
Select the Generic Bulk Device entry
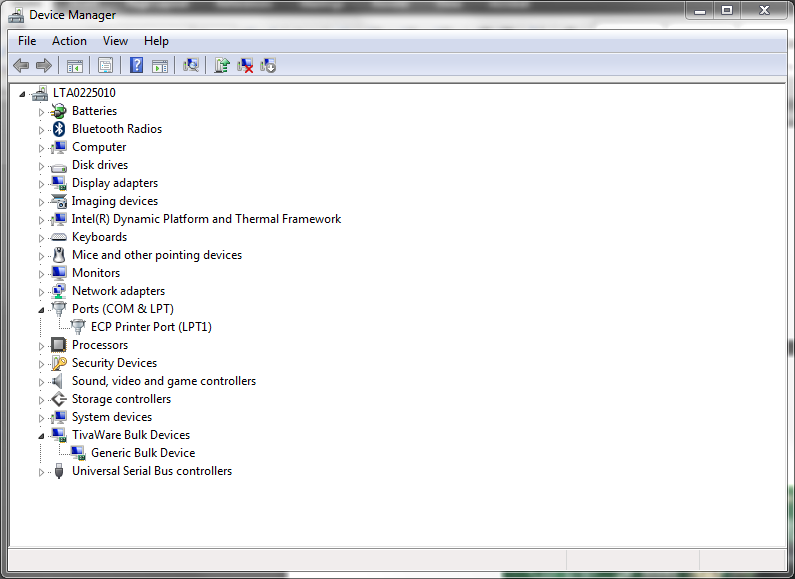pyautogui.click(x=143, y=453)
